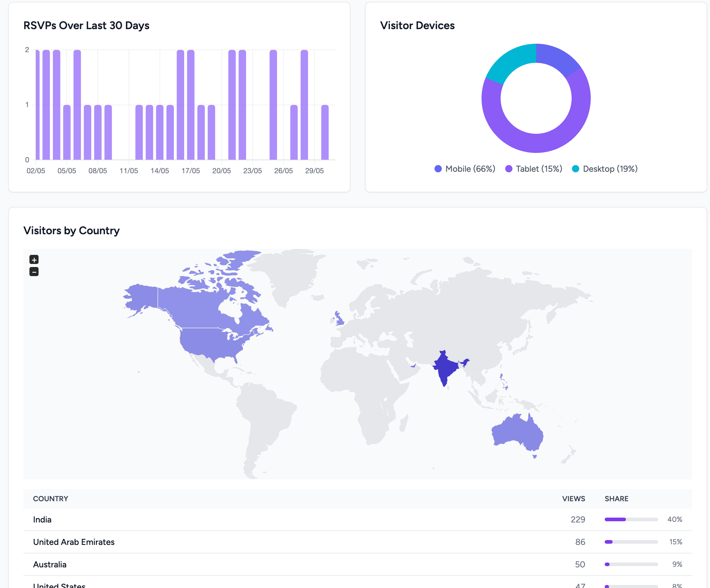Click United Arab Emirates' 15% share bar
Viewport: 710px width, 588px height.
click(x=631, y=542)
